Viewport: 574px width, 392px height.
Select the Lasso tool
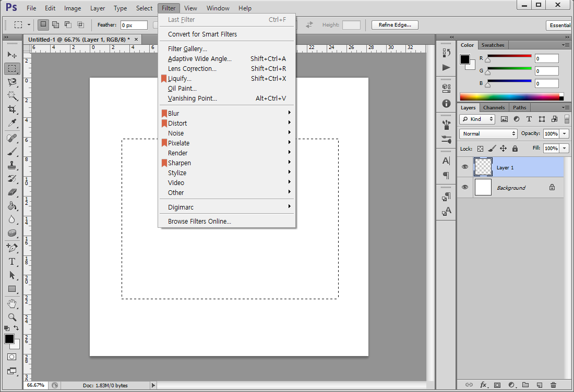click(x=12, y=82)
